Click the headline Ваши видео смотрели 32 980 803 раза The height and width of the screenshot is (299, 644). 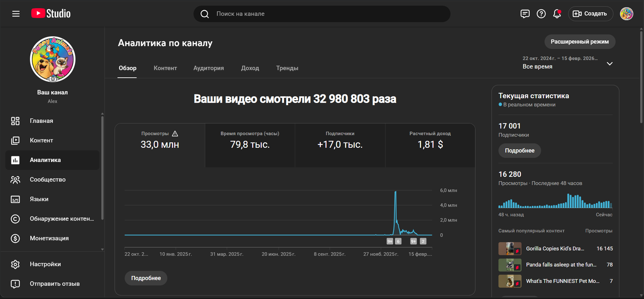coord(295,99)
